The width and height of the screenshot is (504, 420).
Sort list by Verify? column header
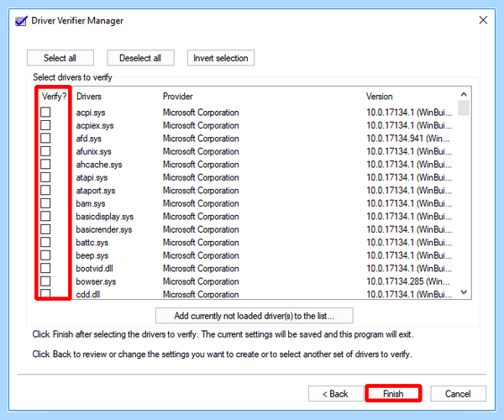pyautogui.click(x=54, y=97)
